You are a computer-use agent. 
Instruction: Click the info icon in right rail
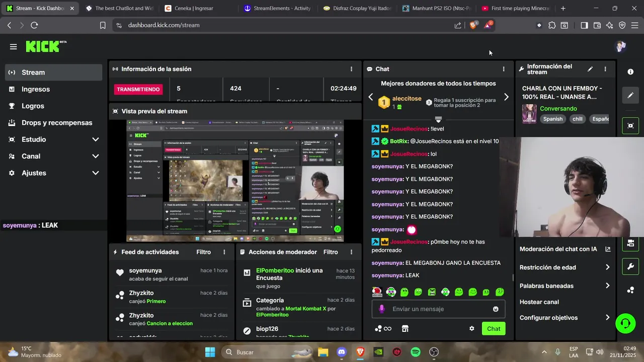point(630,72)
